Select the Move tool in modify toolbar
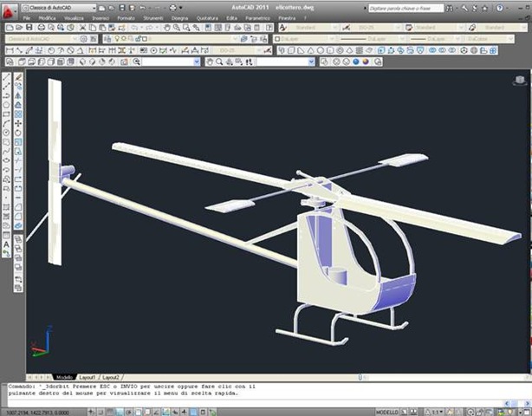The height and width of the screenshot is (416, 532). click(x=18, y=123)
